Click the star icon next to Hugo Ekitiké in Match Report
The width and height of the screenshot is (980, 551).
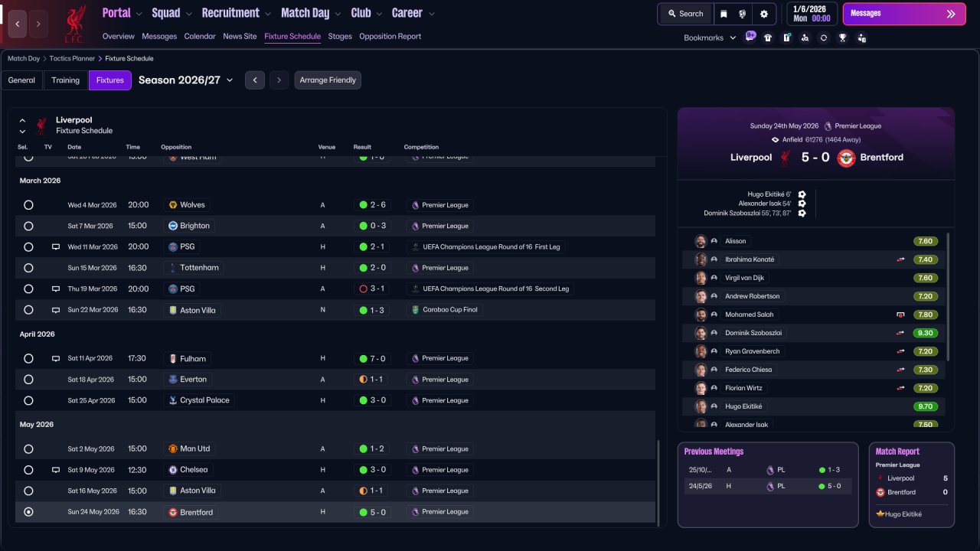click(880, 514)
